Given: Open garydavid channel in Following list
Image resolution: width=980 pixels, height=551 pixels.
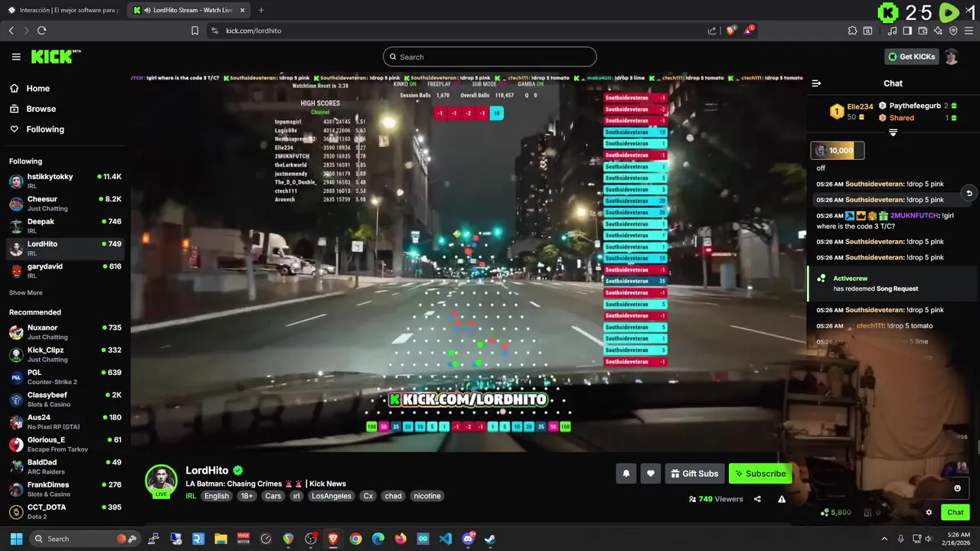Looking at the screenshot, I should 65,271.
